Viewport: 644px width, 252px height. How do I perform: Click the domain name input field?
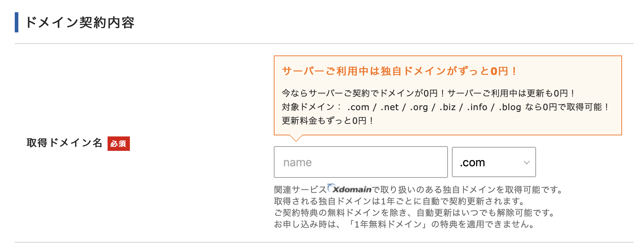pos(360,162)
